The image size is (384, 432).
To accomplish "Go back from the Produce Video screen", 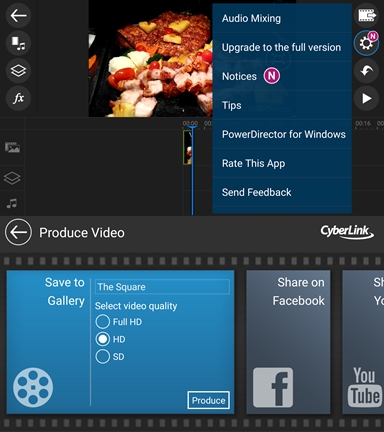I will pyautogui.click(x=18, y=232).
